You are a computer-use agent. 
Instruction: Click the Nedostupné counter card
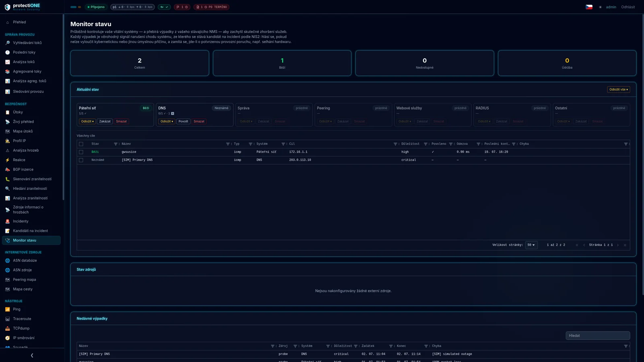[x=425, y=63]
